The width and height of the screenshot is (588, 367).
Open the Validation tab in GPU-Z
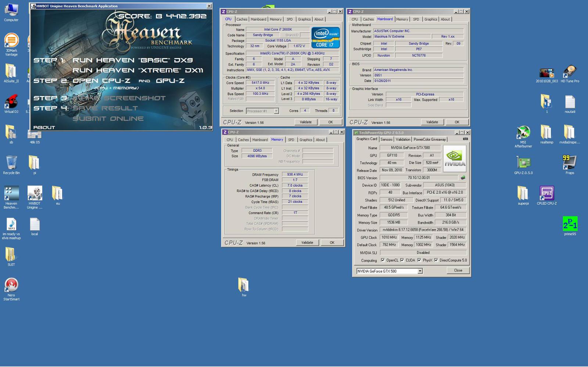click(x=403, y=140)
